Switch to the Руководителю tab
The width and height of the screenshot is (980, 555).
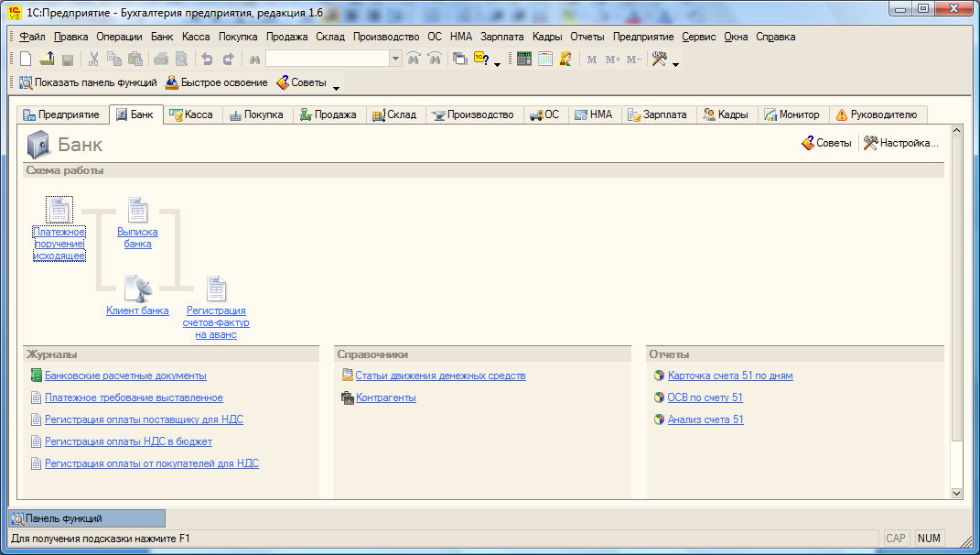tap(877, 114)
